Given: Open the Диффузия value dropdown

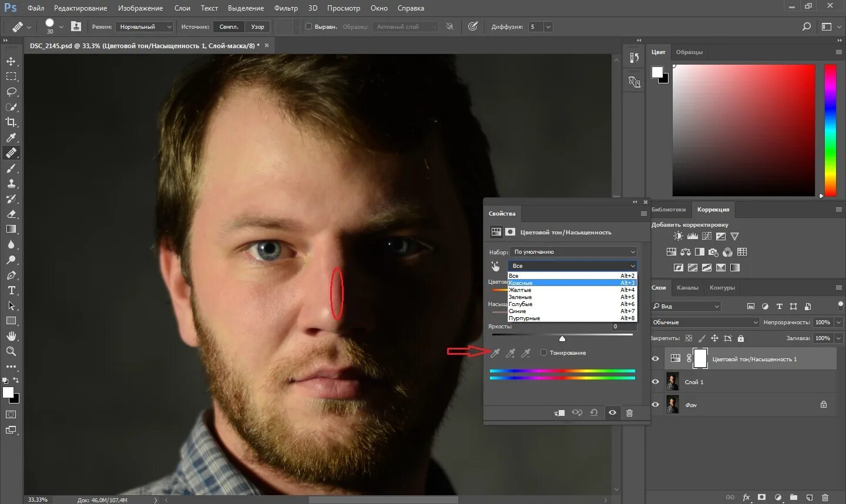Looking at the screenshot, I should [548, 26].
